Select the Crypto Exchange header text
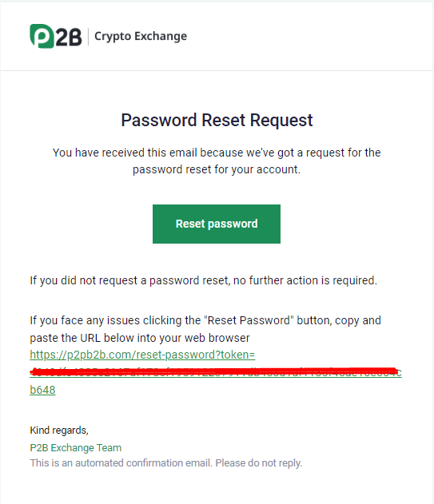The height and width of the screenshot is (504, 434). click(x=141, y=36)
